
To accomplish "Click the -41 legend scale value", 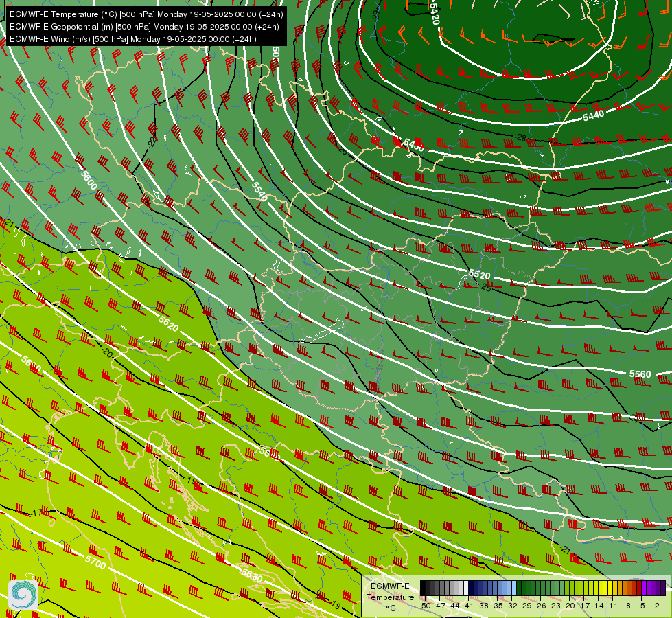I will tap(467, 606).
